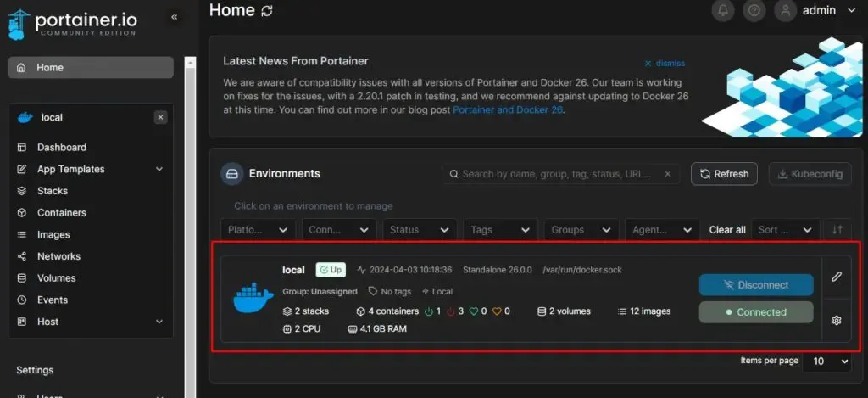The width and height of the screenshot is (868, 398).
Task: Click the admin user avatar icon
Action: 785,10
